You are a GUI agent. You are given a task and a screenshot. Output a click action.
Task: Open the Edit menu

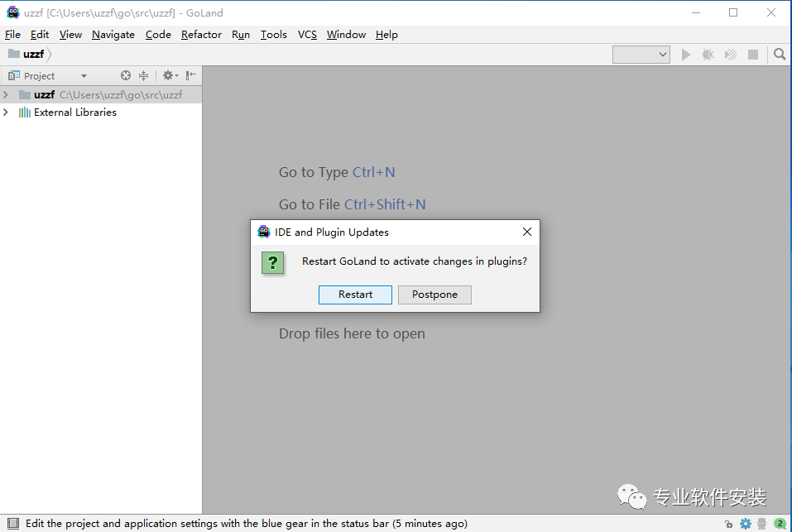click(40, 34)
